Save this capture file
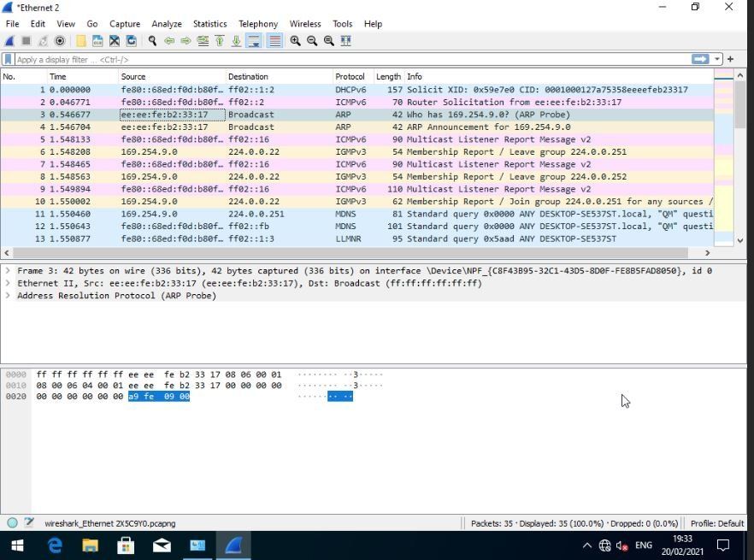The width and height of the screenshot is (754, 560). click(x=97, y=41)
